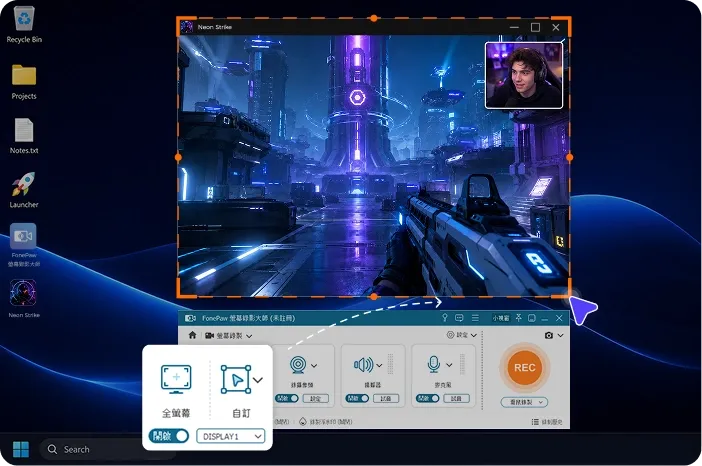Open the Windows Start menu
Image resolution: width=702 pixels, height=466 pixels.
[x=21, y=449]
